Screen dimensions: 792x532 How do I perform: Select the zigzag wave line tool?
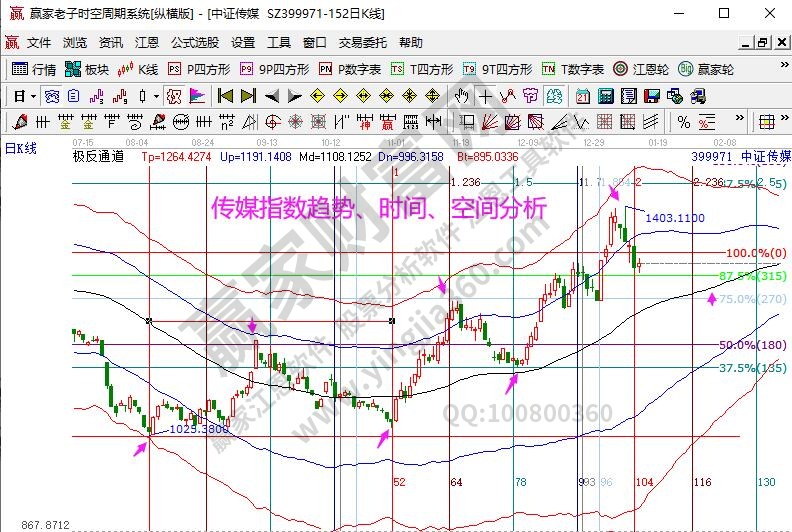click(581, 122)
